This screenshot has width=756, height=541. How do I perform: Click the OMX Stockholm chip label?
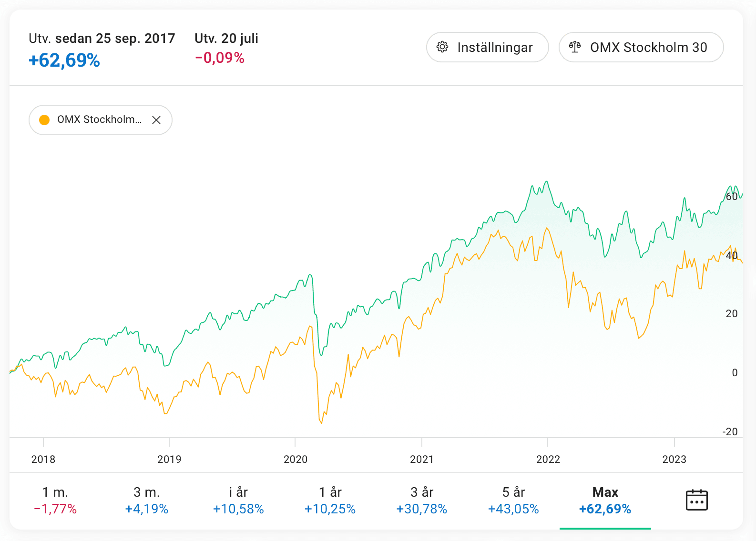99,120
